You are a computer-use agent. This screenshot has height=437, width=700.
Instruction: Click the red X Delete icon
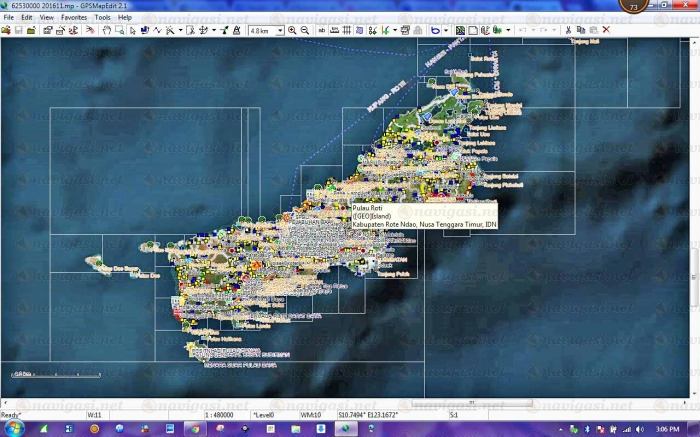tap(606, 30)
